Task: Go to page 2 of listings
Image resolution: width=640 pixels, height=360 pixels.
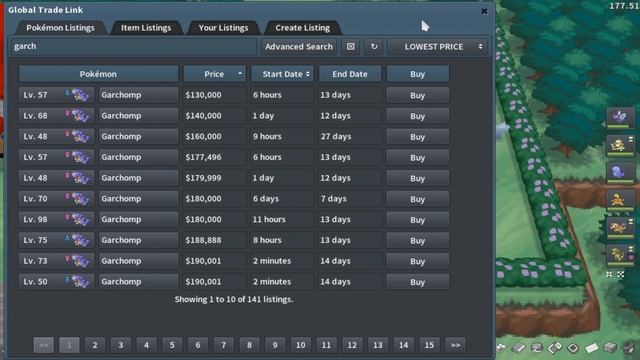Action: (95, 345)
